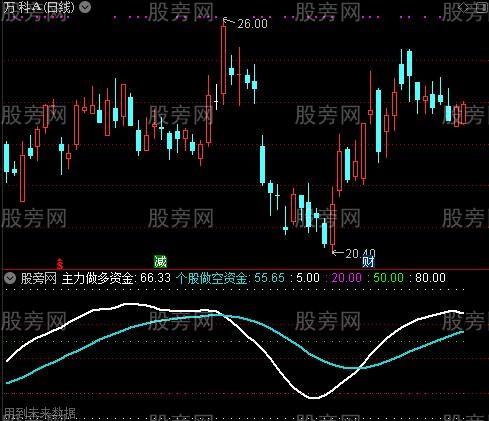
Task: Click the 55.65 indicator value
Action: point(270,278)
